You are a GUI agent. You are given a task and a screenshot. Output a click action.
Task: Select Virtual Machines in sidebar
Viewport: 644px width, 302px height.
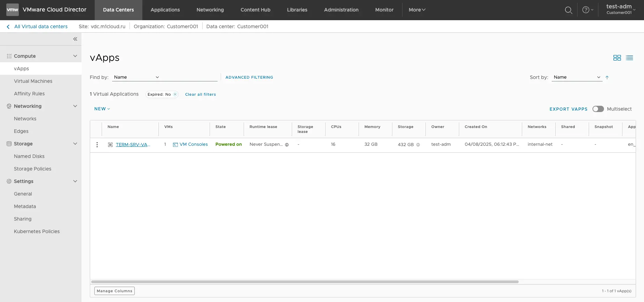coord(33,81)
